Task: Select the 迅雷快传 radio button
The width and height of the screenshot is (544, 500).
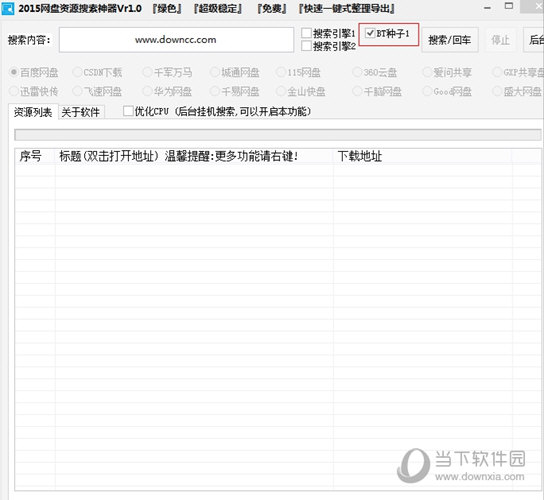Action: (x=14, y=91)
